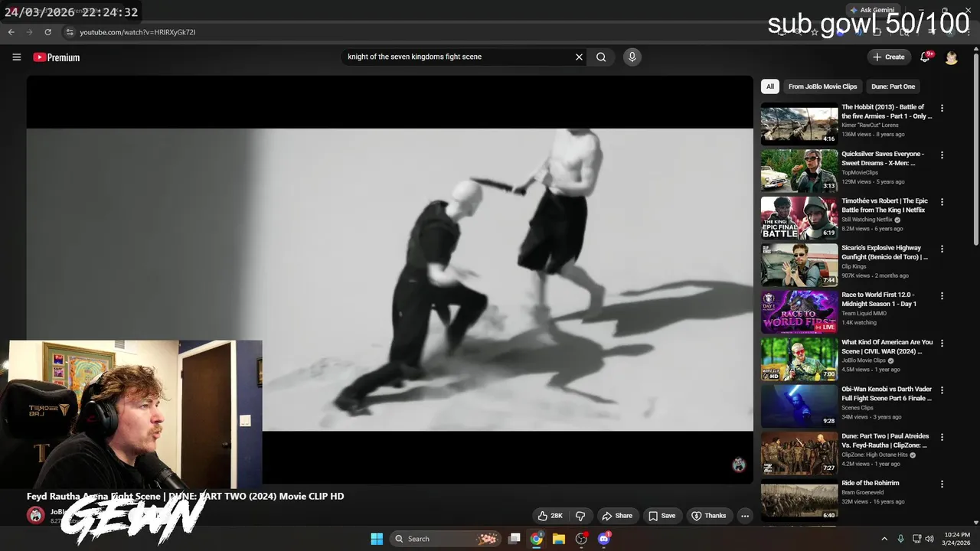Click the magnifying glass search button
Image resolution: width=980 pixels, height=551 pixels.
pyautogui.click(x=601, y=57)
